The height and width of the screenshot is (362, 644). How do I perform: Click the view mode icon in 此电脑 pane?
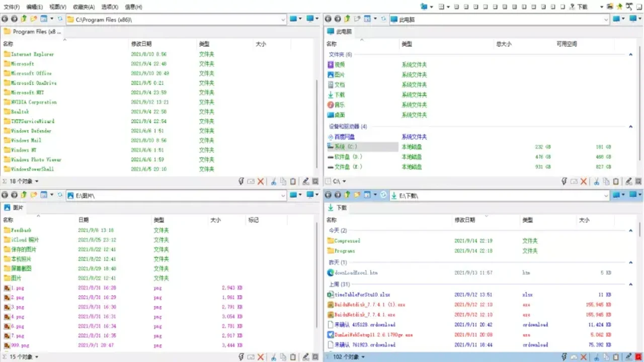click(x=367, y=19)
